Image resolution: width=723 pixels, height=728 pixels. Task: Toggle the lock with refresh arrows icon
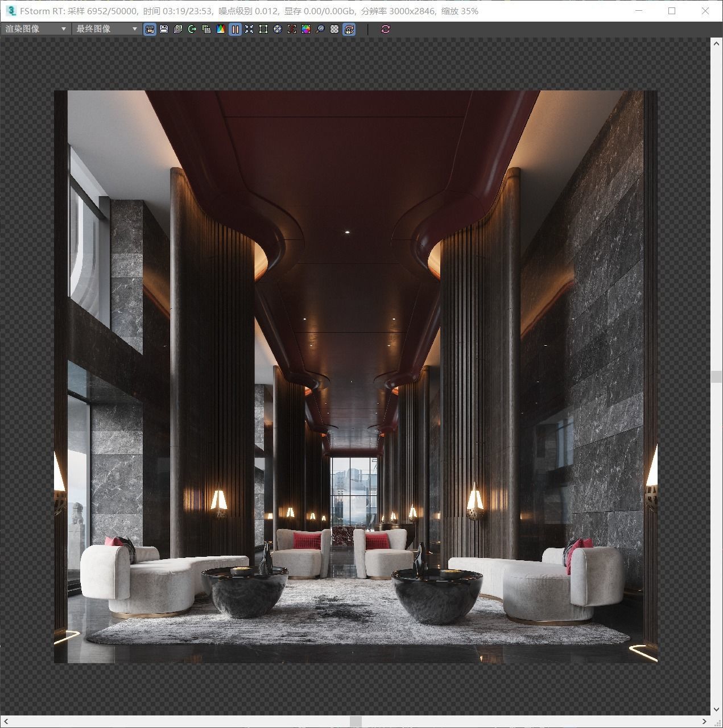pos(349,30)
